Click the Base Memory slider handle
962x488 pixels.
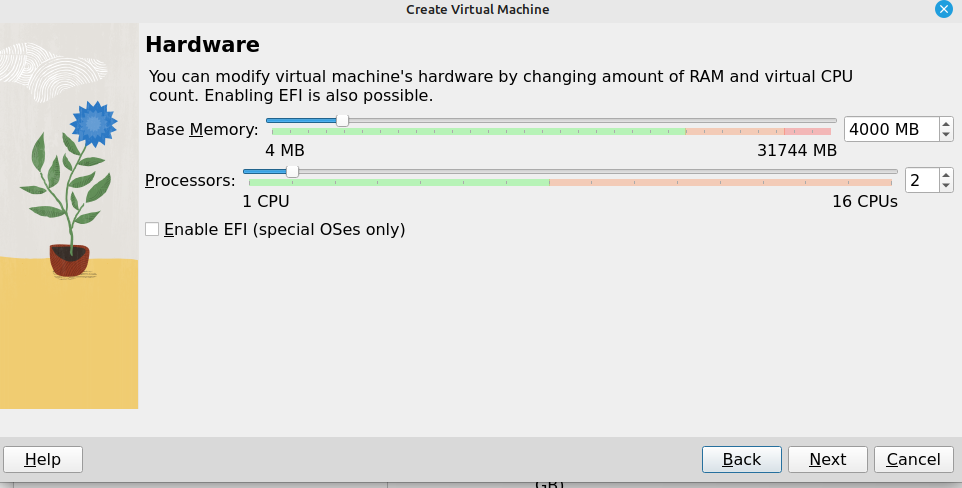pyautogui.click(x=342, y=120)
